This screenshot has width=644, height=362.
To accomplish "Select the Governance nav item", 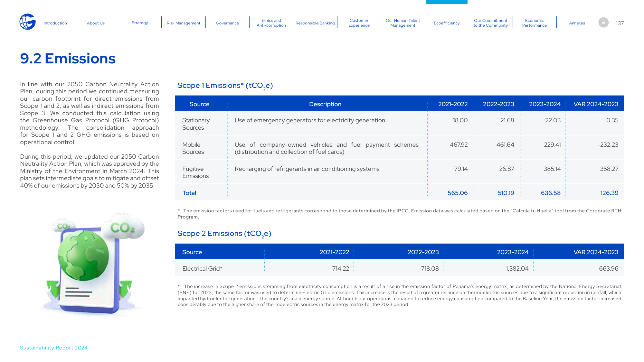I will (227, 23).
